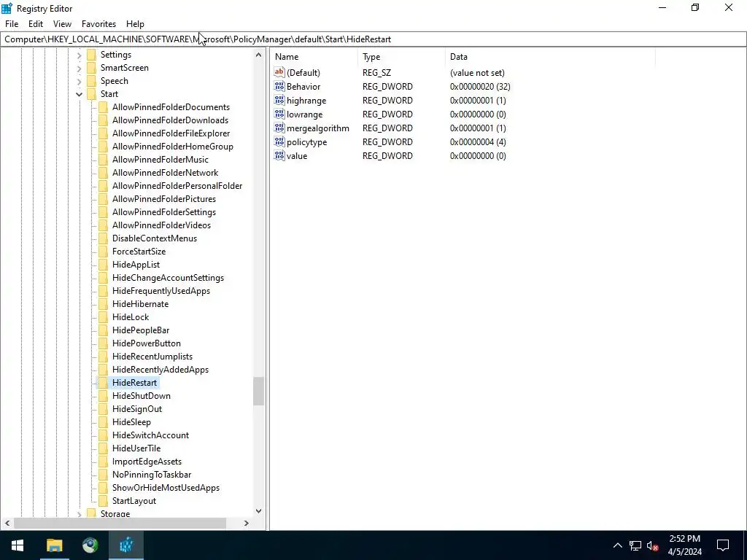Collapse the Start key
Image resolution: width=747 pixels, height=560 pixels.
pos(79,94)
